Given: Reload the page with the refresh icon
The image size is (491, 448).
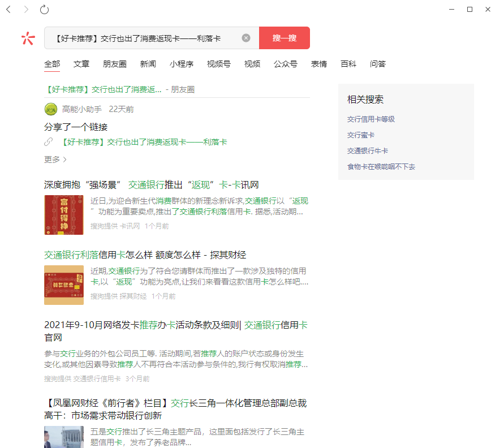Looking at the screenshot, I should (45, 10).
